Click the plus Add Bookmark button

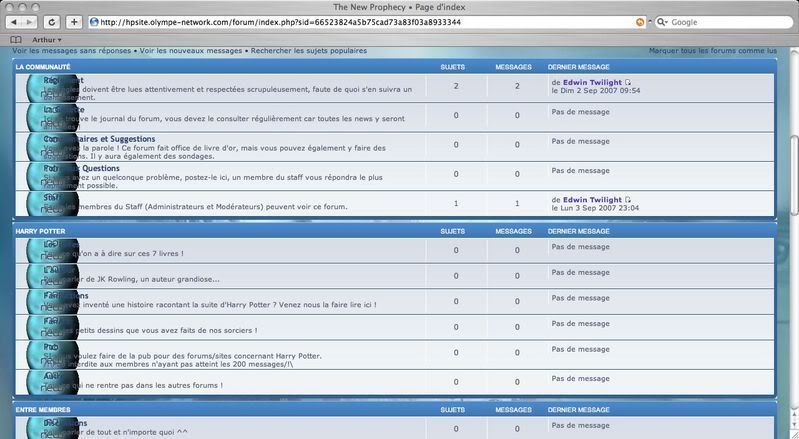74,22
